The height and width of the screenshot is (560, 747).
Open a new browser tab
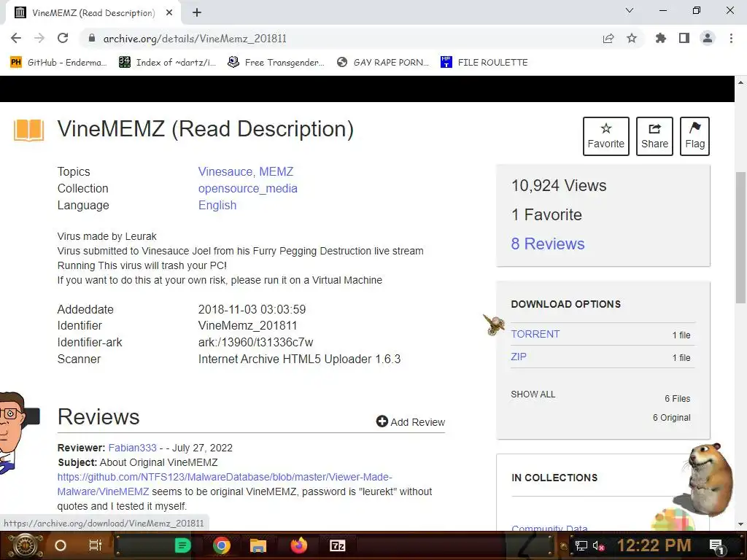point(197,13)
